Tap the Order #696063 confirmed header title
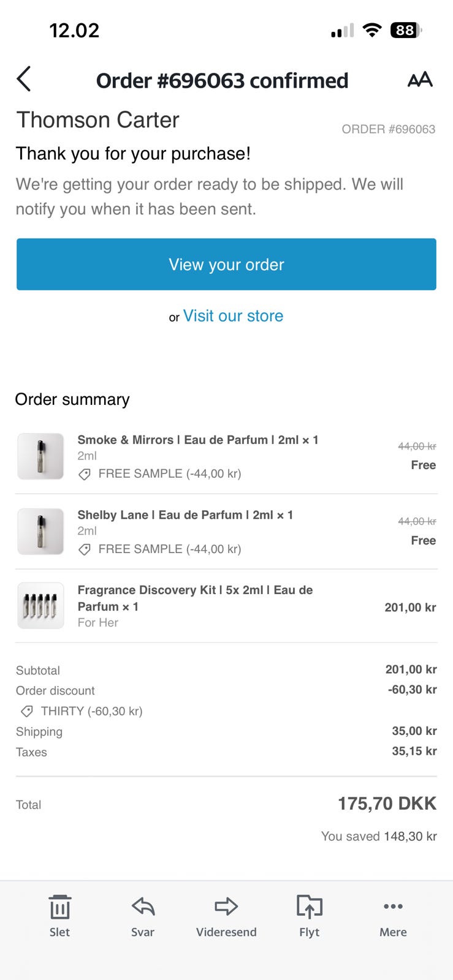This screenshot has width=453, height=980. click(222, 80)
